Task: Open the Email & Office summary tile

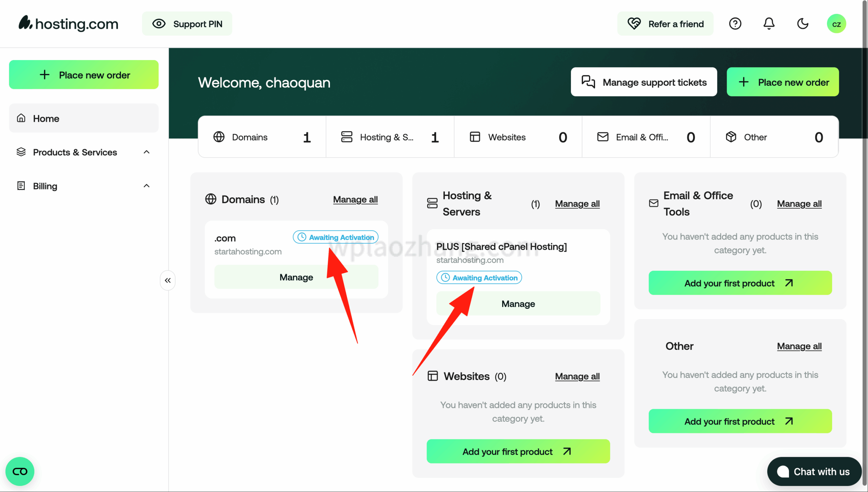Action: (x=646, y=137)
